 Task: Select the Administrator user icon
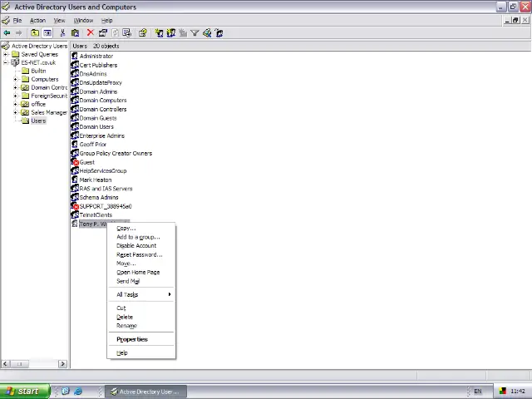[x=75, y=56]
